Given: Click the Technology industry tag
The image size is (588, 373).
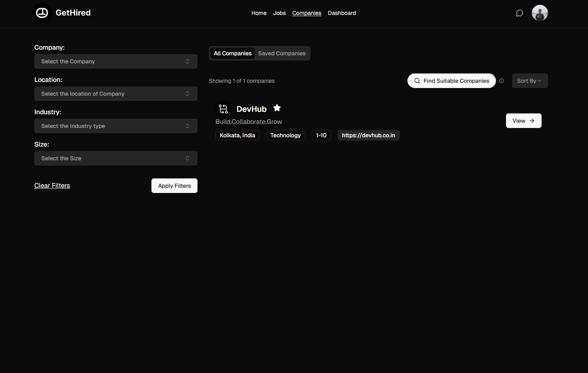Looking at the screenshot, I should (x=286, y=135).
